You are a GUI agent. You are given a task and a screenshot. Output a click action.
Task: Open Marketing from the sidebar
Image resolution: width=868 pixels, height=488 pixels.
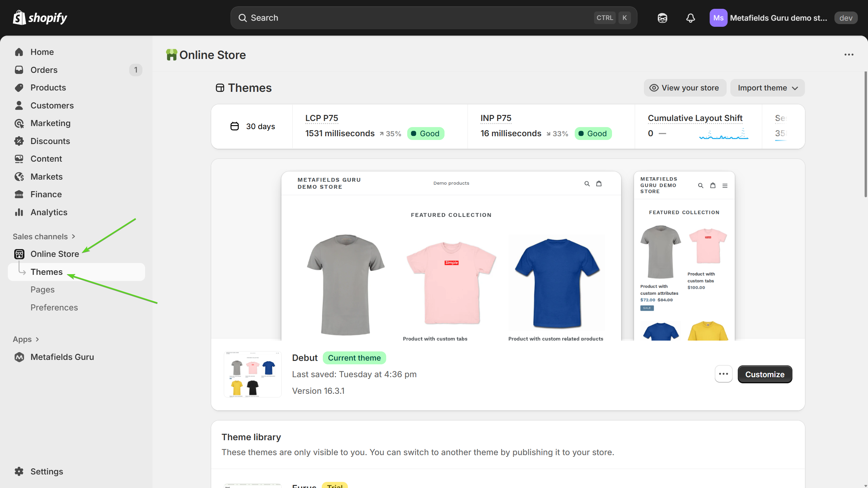click(x=51, y=123)
